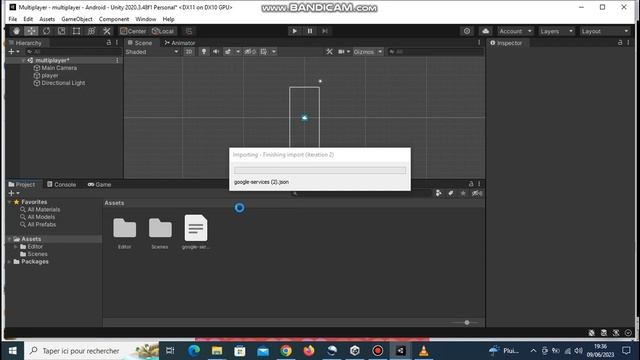This screenshot has width=640, height=360.
Task: Switch to the Animator tab
Action: click(180, 42)
